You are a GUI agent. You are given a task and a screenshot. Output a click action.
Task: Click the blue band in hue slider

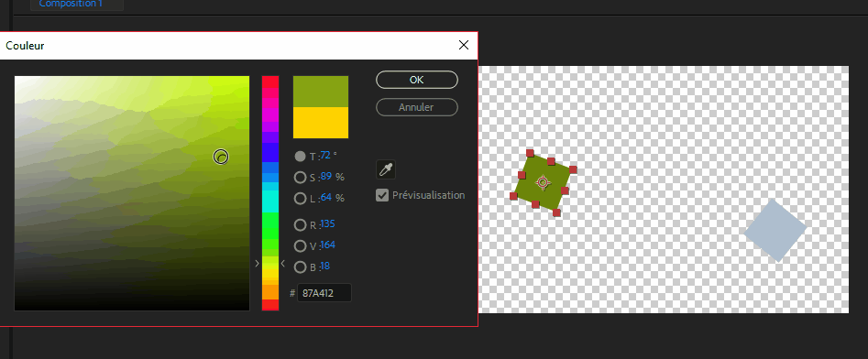click(270, 152)
